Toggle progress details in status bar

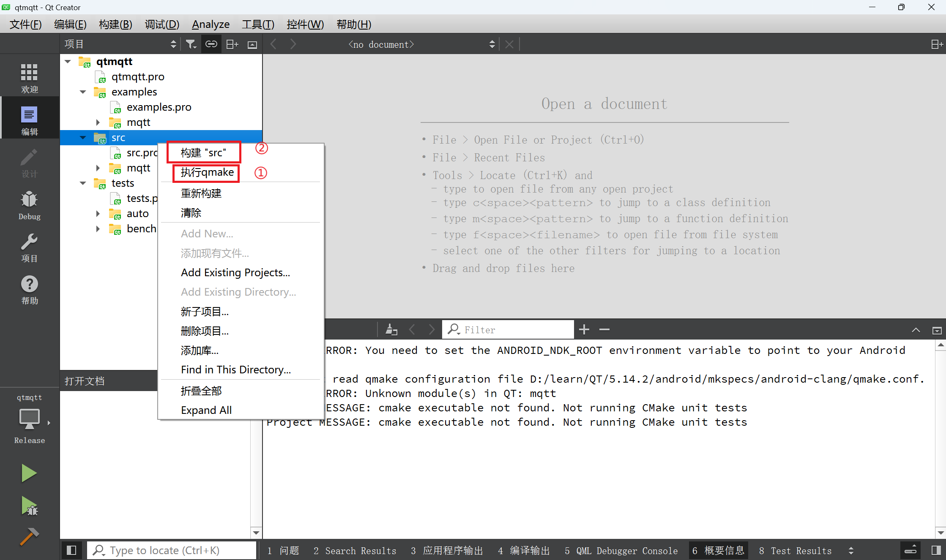pos(910,550)
